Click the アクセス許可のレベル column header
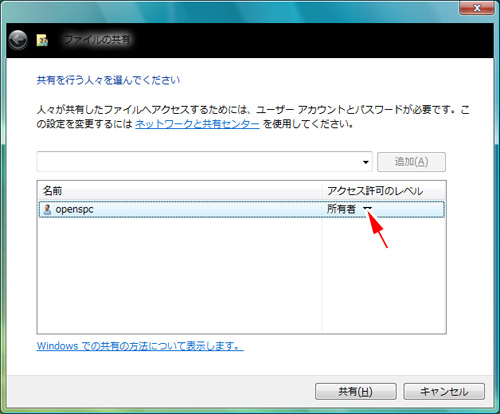 coord(384,191)
